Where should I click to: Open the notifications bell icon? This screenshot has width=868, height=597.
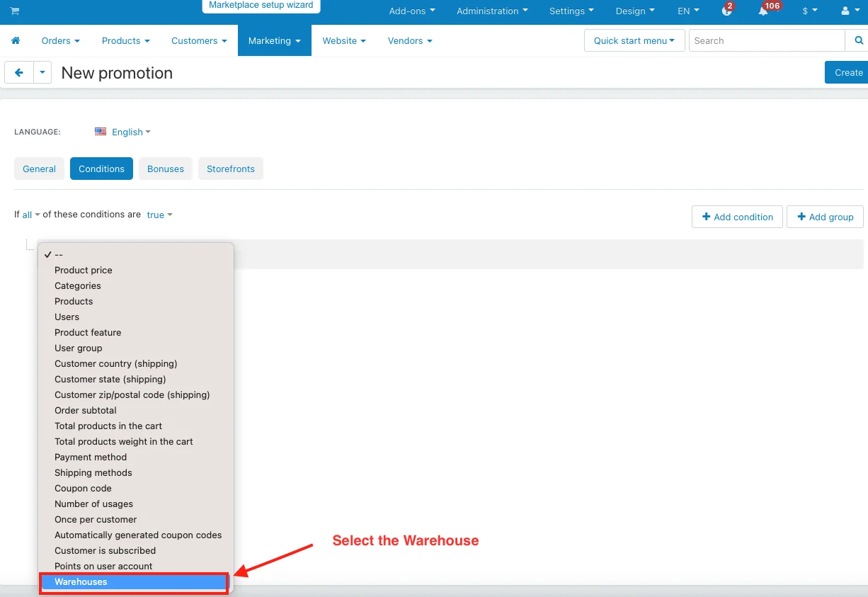[763, 11]
